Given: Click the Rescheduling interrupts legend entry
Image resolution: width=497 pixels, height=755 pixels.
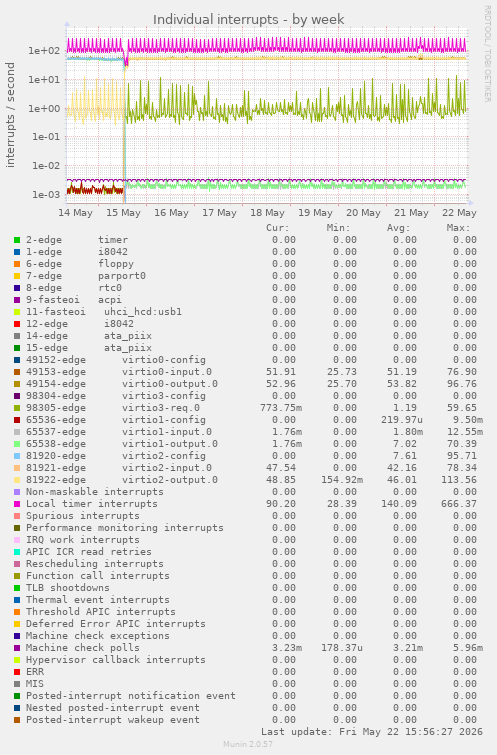Looking at the screenshot, I should point(94,563).
